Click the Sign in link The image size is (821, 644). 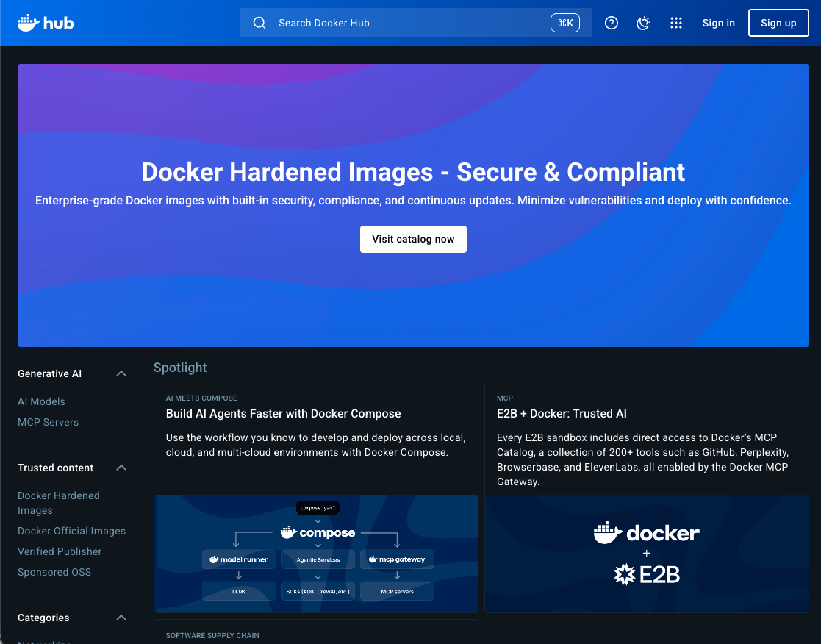[x=718, y=23]
